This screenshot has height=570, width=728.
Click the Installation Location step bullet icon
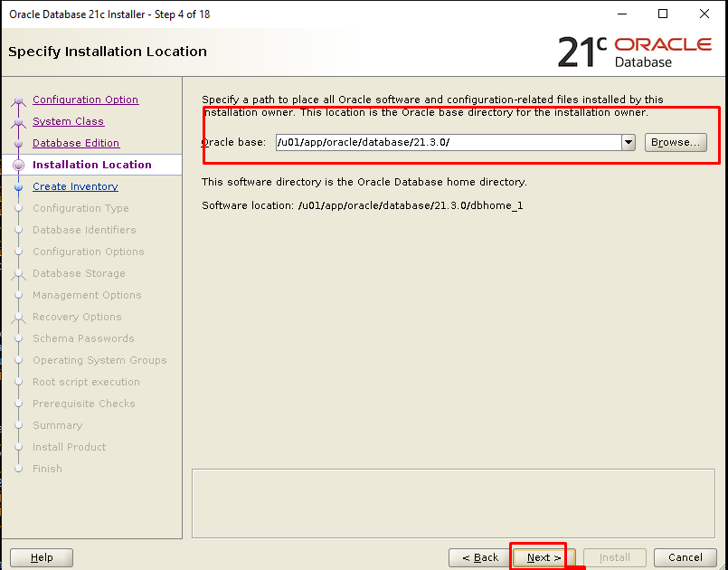pos(19,165)
